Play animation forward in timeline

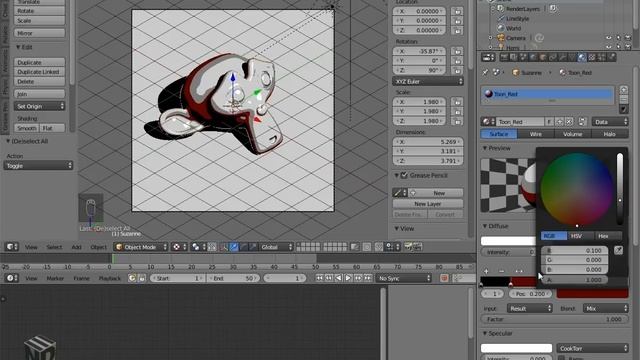[x=348, y=278]
